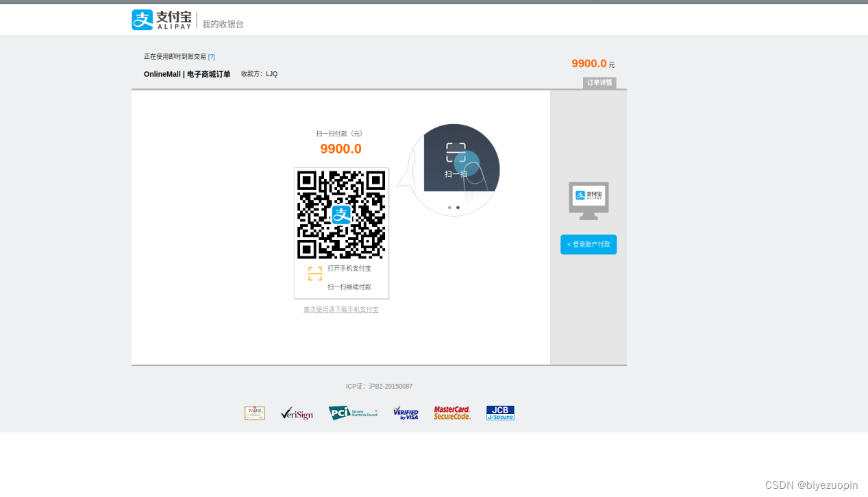Click 扫一扫继续付款 instruction text

(x=349, y=287)
